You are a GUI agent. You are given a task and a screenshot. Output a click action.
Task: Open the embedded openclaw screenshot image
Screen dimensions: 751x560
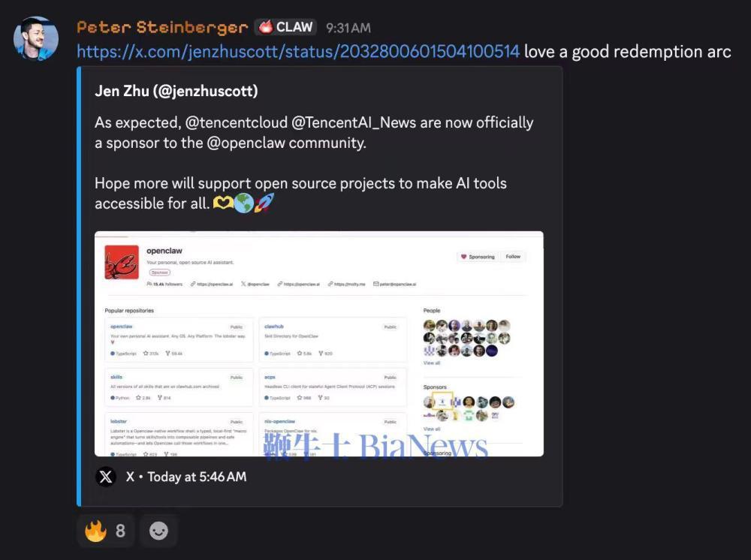click(x=319, y=344)
